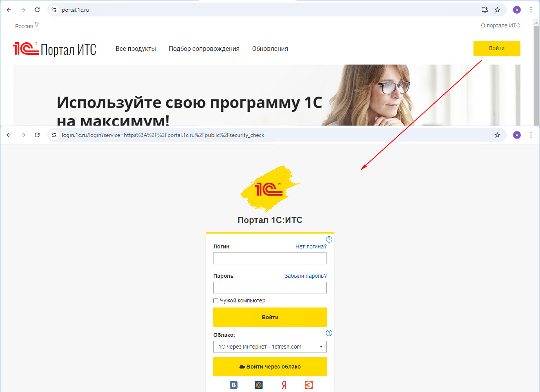Screen dimensions: 540x392
Task: Go forward in the portal.1c.ru browser window
Action: [x=23, y=10]
